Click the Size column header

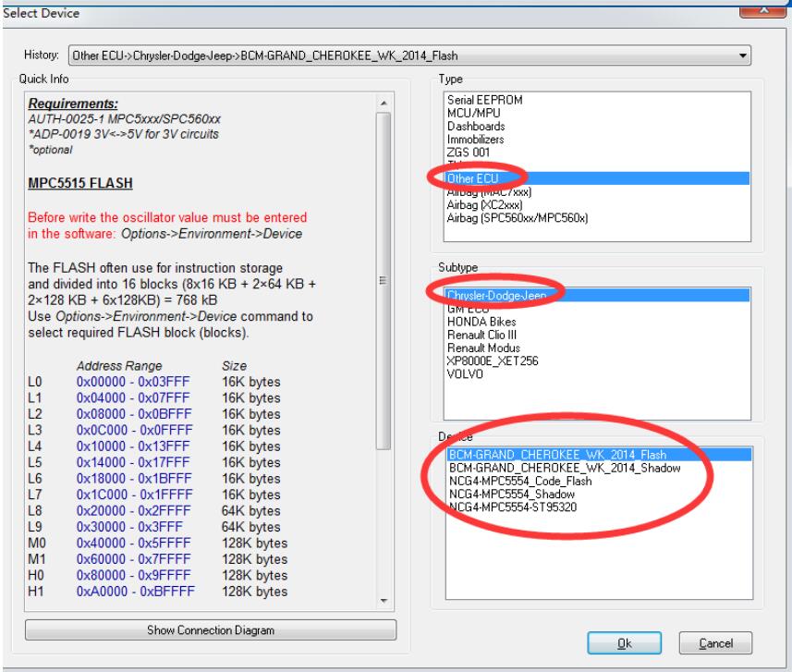click(x=235, y=366)
